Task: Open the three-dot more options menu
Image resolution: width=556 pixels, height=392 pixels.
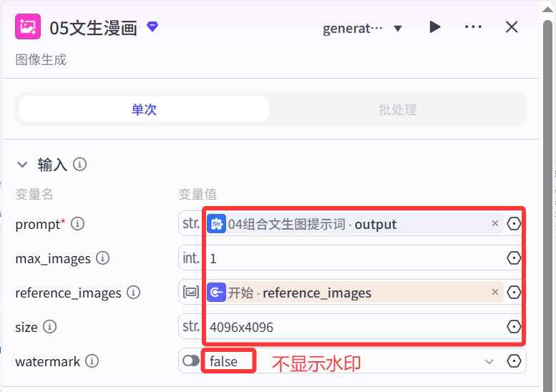Action: point(474,27)
